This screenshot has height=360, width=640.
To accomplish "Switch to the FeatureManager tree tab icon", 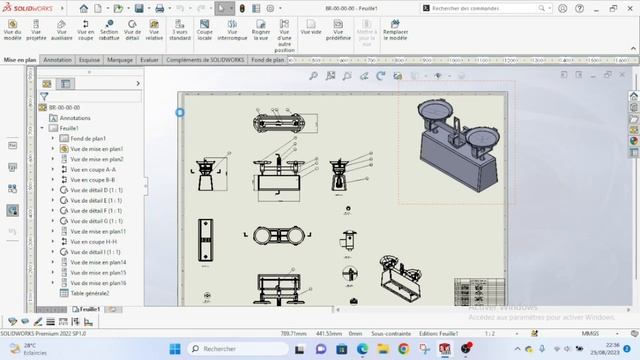I will (47, 84).
